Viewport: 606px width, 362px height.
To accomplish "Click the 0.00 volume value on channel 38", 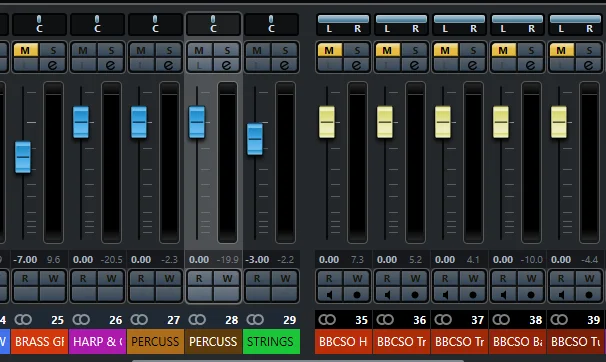I will [503, 260].
